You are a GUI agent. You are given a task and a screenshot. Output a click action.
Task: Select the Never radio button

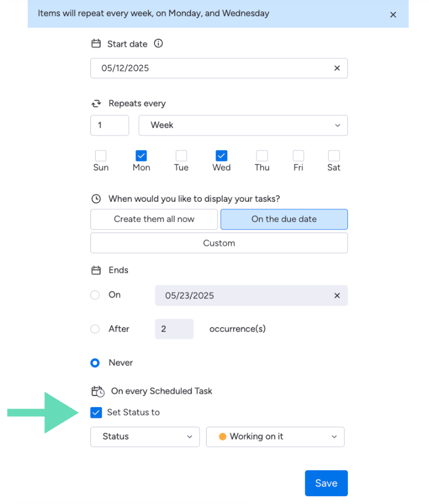pyautogui.click(x=95, y=363)
